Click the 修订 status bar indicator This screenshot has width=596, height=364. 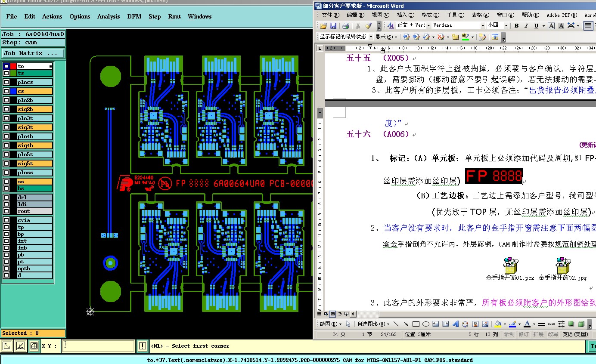click(x=524, y=334)
